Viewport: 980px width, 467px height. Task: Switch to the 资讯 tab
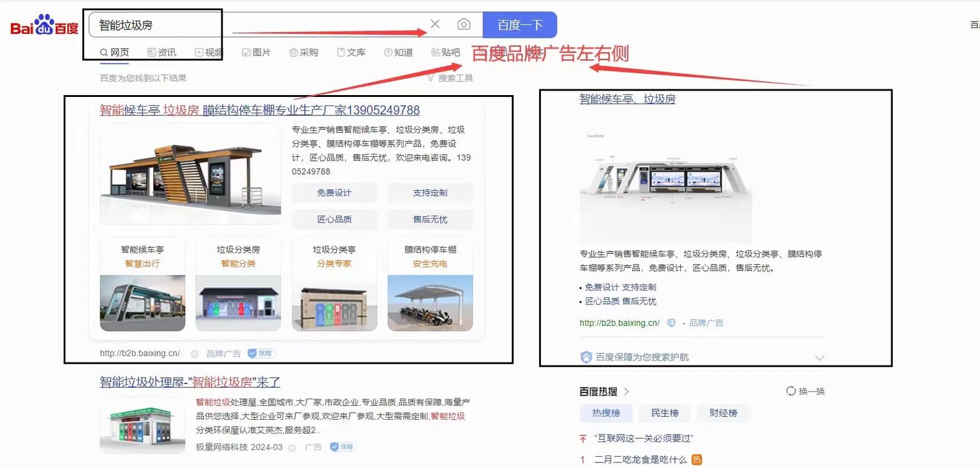(x=162, y=52)
